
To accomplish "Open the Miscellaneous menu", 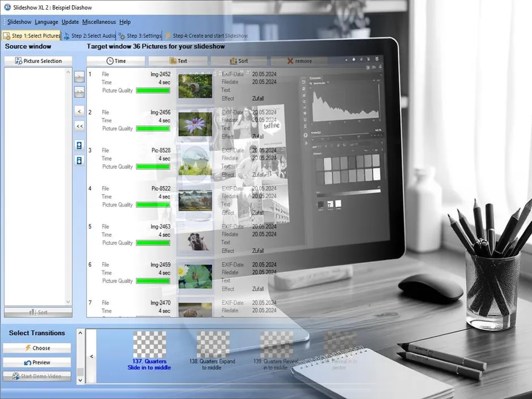I will (x=98, y=22).
